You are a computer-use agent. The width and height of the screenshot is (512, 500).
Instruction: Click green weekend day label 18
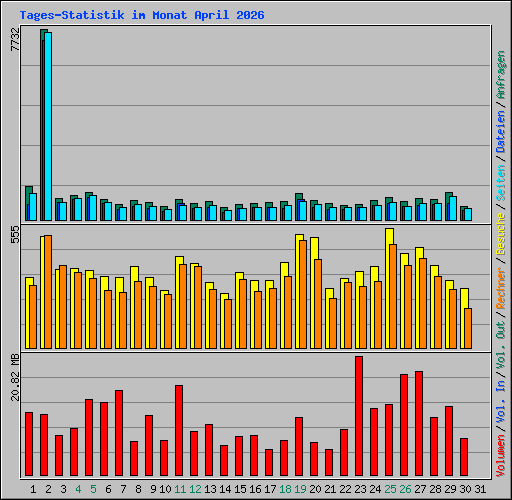285,489
